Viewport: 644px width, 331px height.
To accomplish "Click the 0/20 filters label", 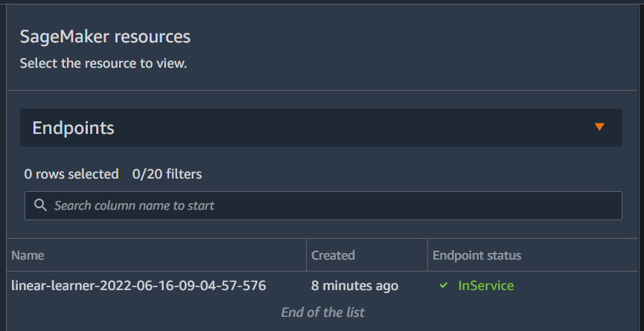I will [168, 174].
